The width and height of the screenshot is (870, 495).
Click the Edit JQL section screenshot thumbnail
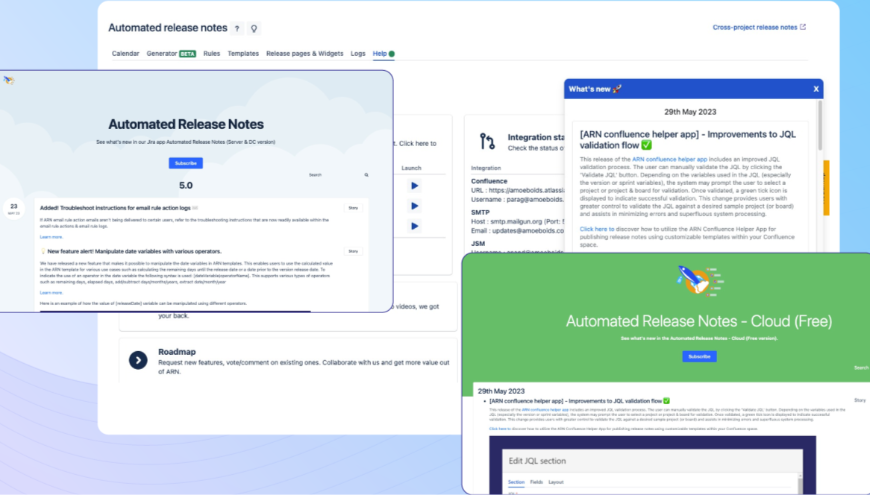click(652, 465)
